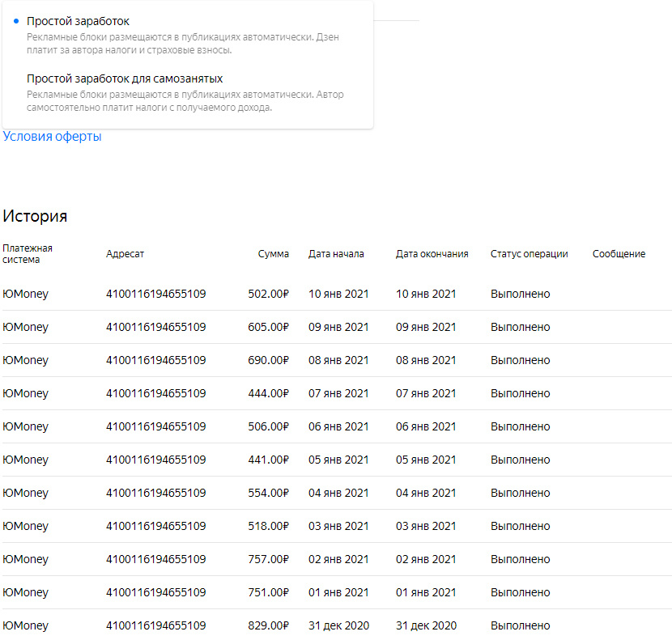The image size is (672, 640).
Task: Click the 506.00₽ amount cell
Action: [x=268, y=426]
